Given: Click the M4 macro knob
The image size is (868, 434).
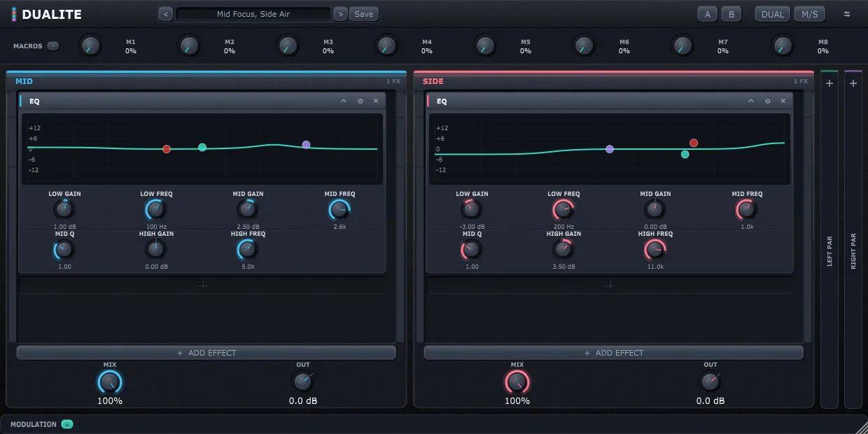Looking at the screenshot, I should pos(386,46).
